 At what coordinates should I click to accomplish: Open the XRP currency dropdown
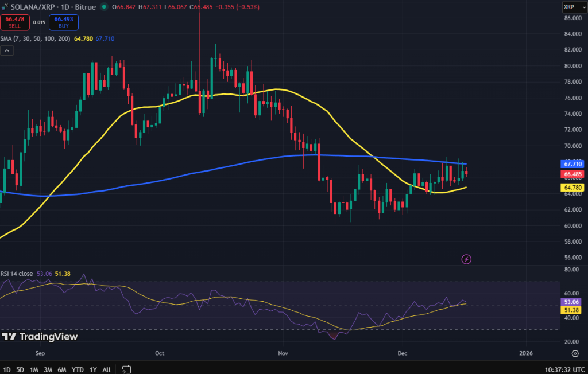pos(571,7)
